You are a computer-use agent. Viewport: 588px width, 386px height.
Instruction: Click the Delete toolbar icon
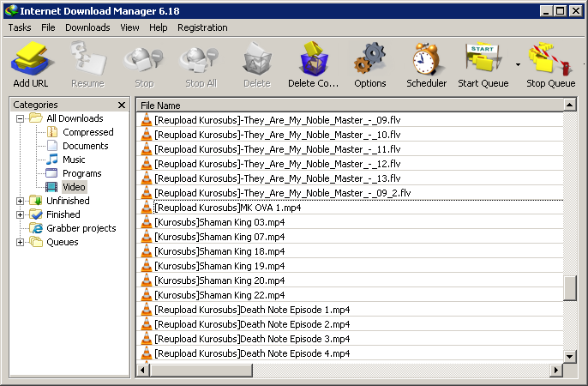point(257,58)
